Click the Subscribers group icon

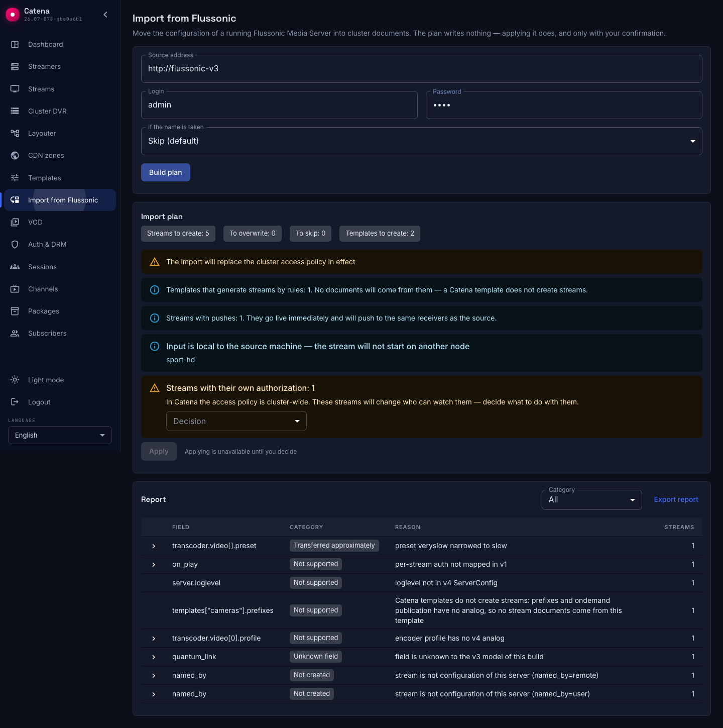15,333
